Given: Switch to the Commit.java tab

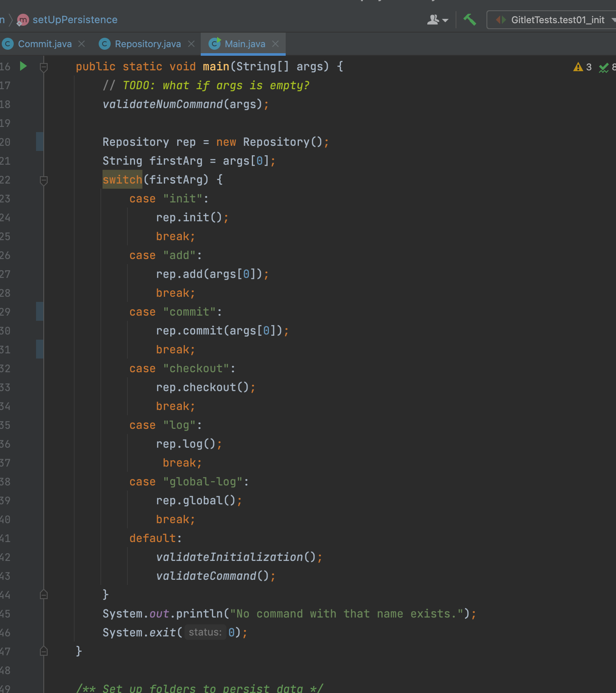Looking at the screenshot, I should click(45, 44).
